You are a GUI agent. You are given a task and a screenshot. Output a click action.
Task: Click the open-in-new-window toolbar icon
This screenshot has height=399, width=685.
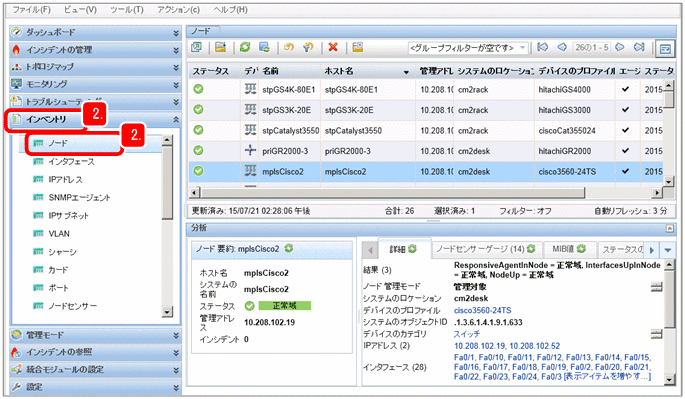(197, 47)
